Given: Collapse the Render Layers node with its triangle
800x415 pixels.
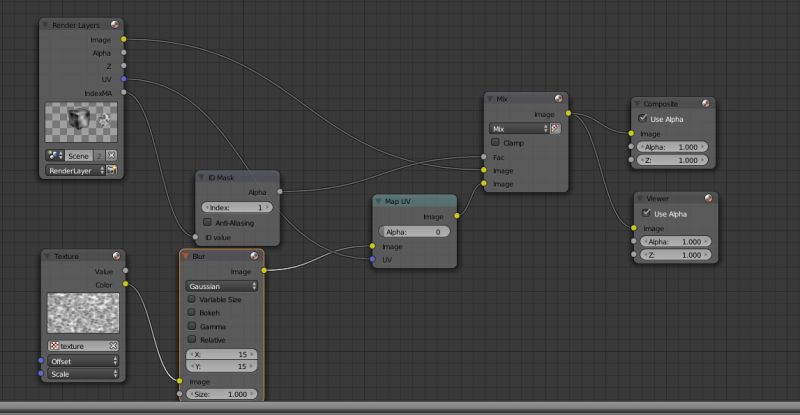Looking at the screenshot, I should tap(45, 25).
